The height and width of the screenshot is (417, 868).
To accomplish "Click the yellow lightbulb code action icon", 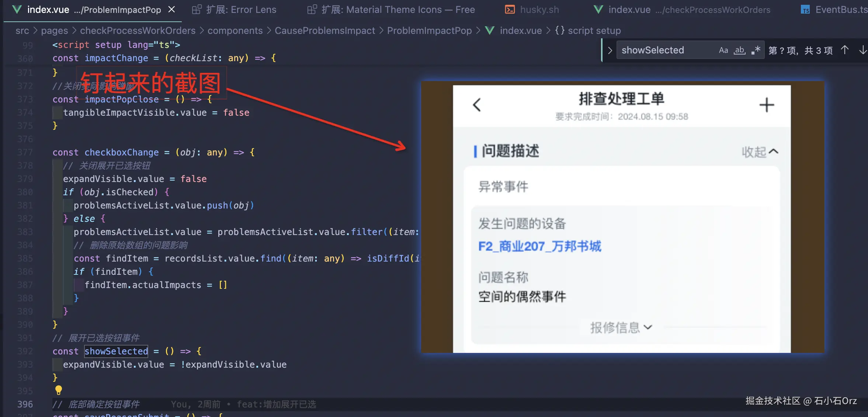I will coord(58,390).
